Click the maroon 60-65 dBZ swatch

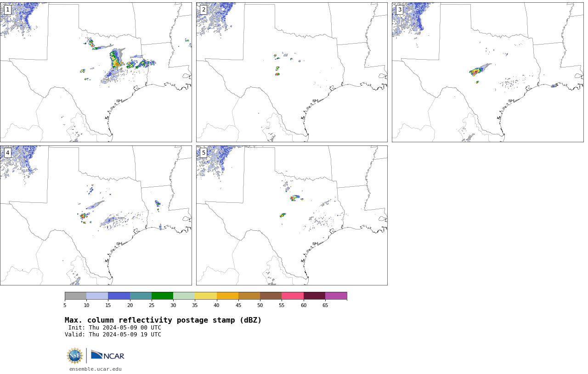(314, 296)
